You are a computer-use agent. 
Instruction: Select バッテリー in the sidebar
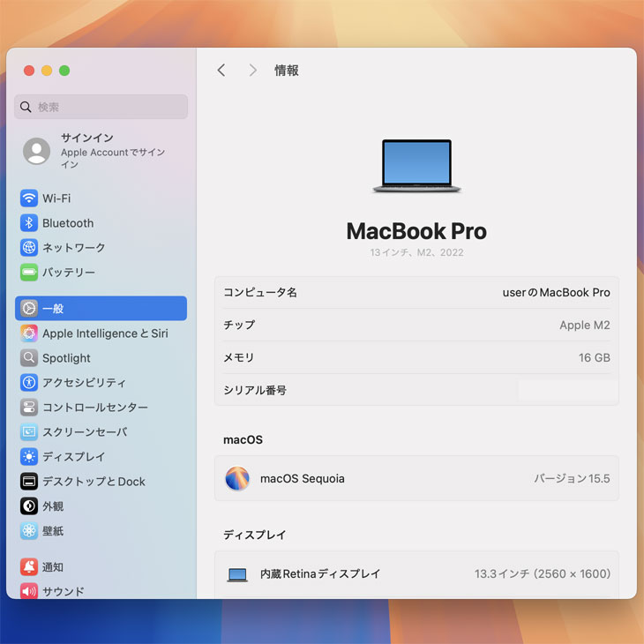click(x=69, y=273)
